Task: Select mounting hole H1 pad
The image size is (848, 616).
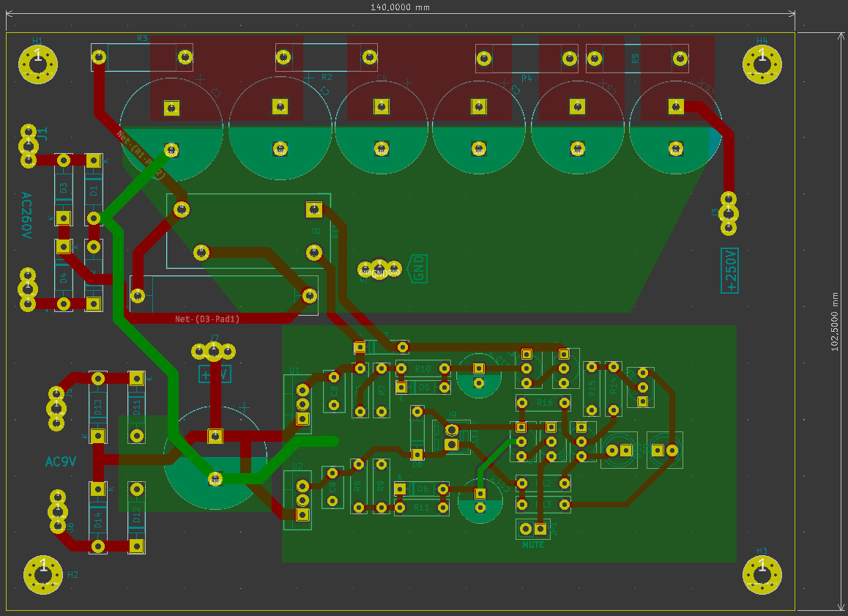Action: [38, 64]
